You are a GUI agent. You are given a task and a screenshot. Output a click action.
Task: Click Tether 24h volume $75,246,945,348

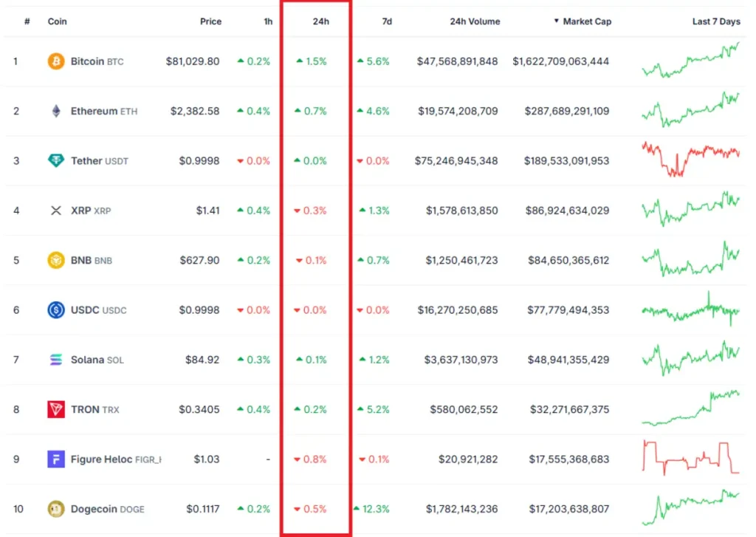pos(456,161)
